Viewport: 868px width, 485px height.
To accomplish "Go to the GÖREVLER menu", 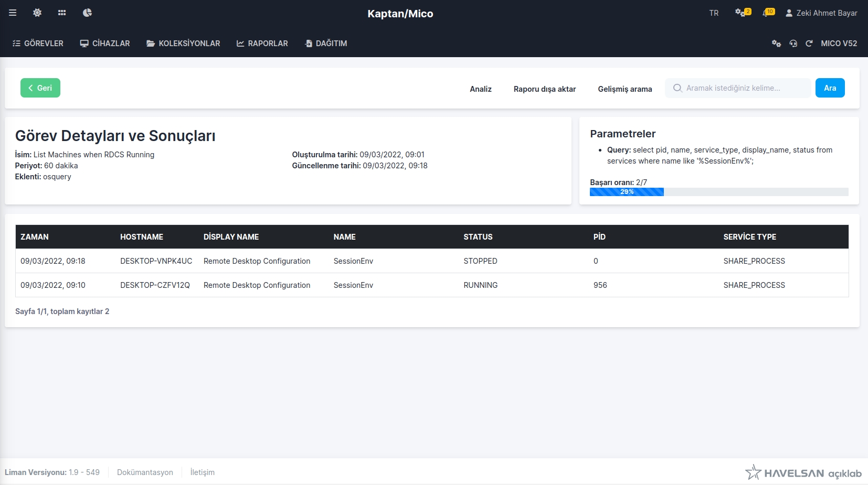I will [38, 44].
